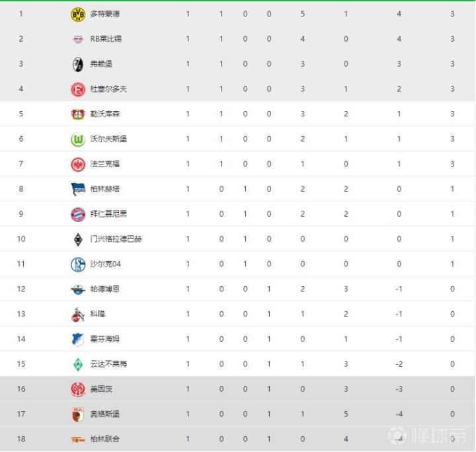This screenshot has height=452, width=476.
Task: Click the FC Köln goat logo
Action: tap(78, 315)
